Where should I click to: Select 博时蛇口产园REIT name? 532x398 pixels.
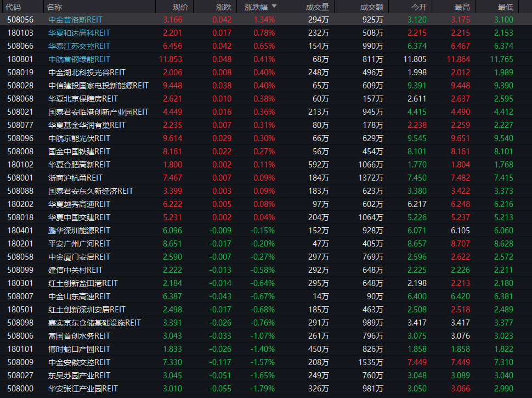click(79, 349)
